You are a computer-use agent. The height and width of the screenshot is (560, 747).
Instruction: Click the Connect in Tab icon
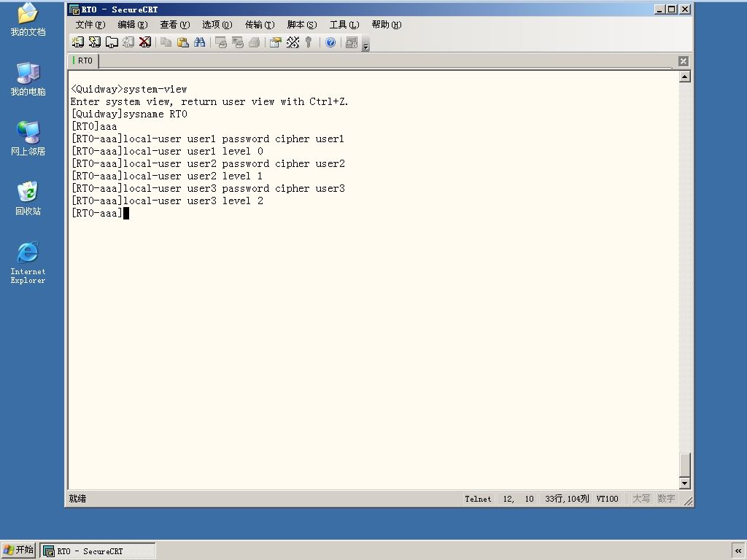112,42
